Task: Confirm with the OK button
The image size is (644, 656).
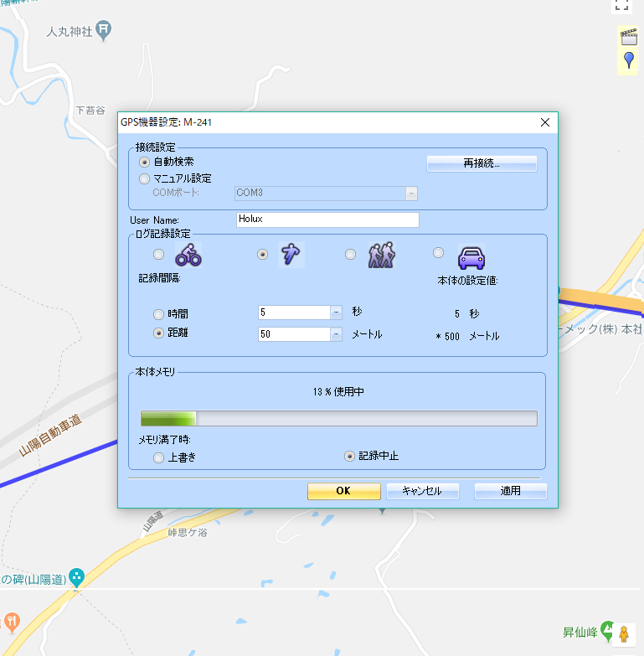Action: pyautogui.click(x=343, y=491)
